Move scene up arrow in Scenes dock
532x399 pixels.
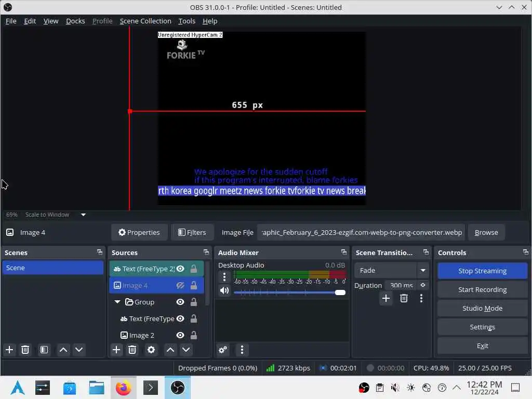pos(63,350)
